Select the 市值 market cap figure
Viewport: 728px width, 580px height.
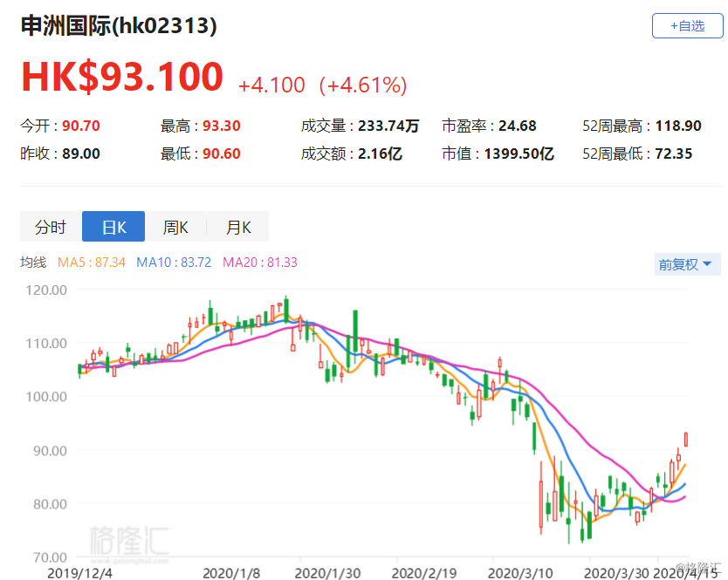pyautogui.click(x=519, y=154)
